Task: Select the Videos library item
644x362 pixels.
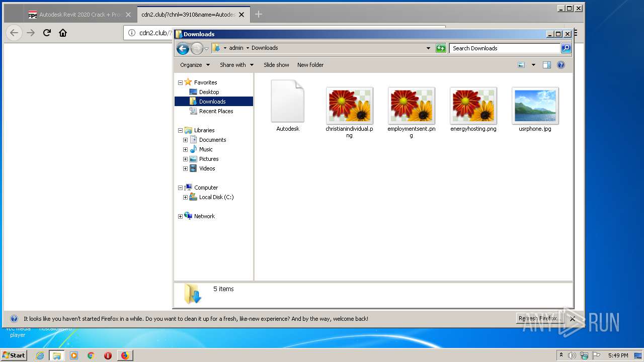Action: click(x=207, y=168)
